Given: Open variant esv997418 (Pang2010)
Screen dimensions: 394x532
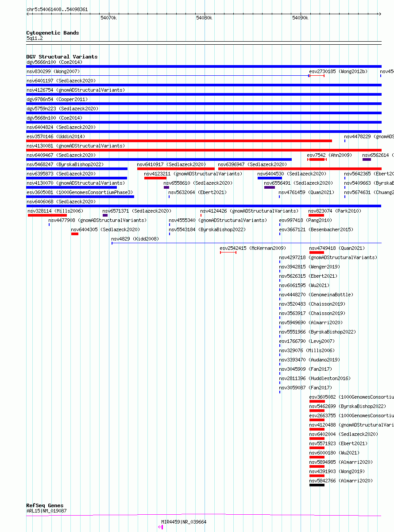Looking at the screenshot, I should pos(305,220).
